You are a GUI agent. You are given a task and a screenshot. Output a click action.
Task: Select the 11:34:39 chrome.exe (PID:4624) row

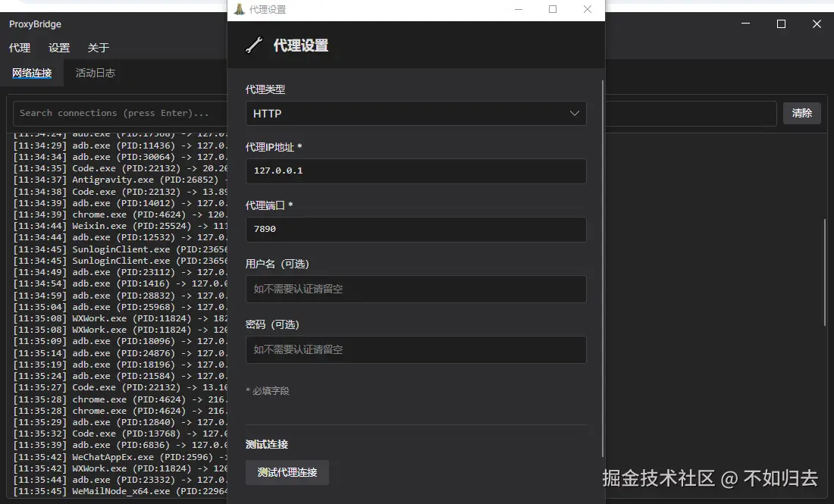(121, 214)
